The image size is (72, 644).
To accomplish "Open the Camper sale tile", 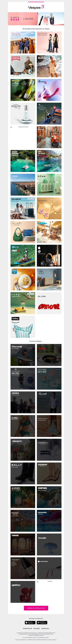I will click(23, 66).
